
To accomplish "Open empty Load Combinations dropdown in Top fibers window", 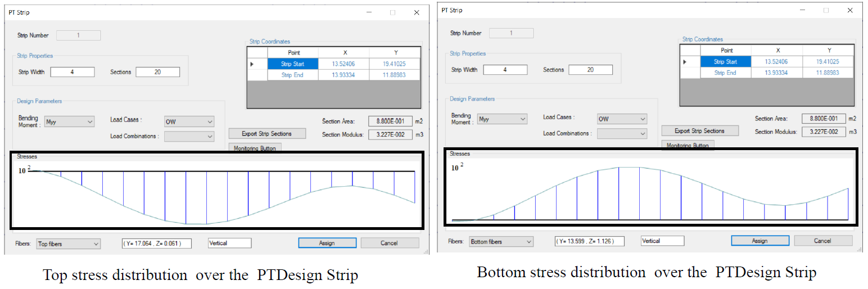I will tap(189, 137).
